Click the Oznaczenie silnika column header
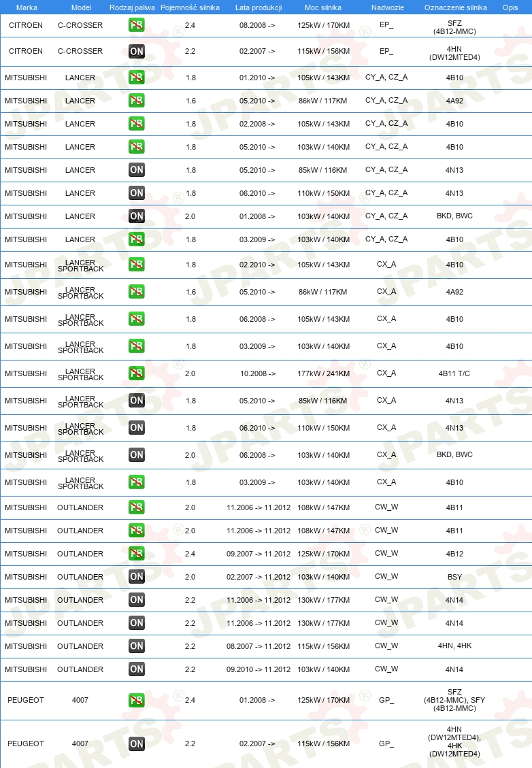Viewport: 532px width, 768px height. 456,7
